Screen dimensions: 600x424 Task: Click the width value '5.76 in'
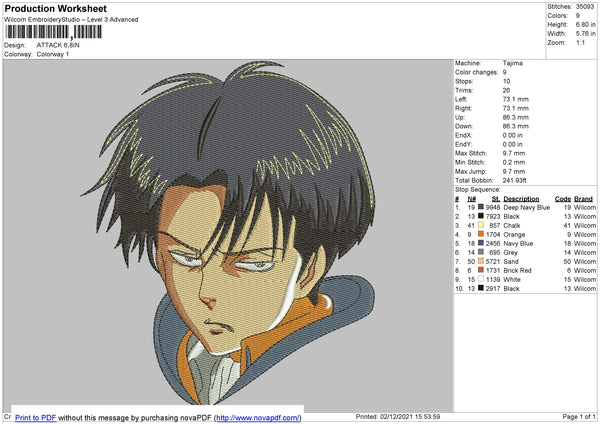click(x=585, y=34)
